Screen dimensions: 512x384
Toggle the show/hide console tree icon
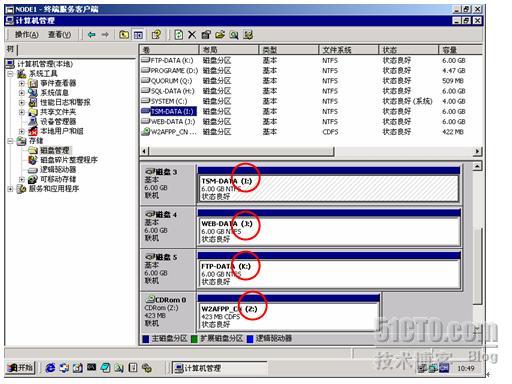[138, 34]
